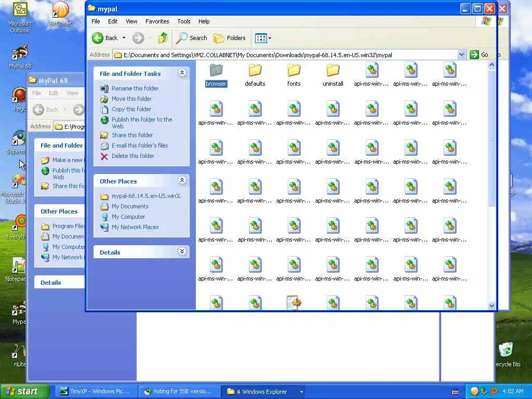Screen dimensions: 532x399
Task: Open the File menu in mypal window
Action: (x=96, y=21)
